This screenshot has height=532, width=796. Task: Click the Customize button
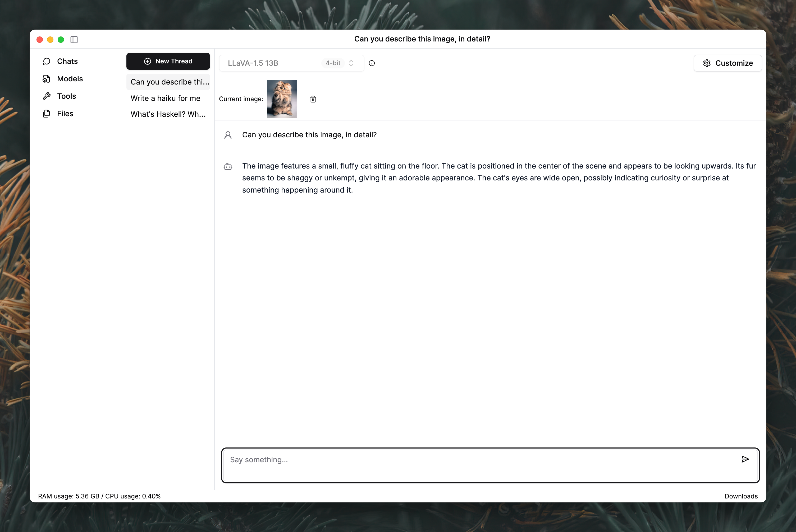point(728,63)
